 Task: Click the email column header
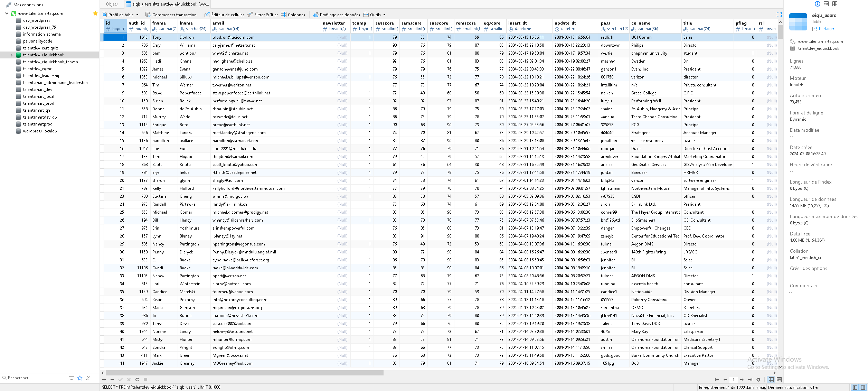[x=265, y=26]
